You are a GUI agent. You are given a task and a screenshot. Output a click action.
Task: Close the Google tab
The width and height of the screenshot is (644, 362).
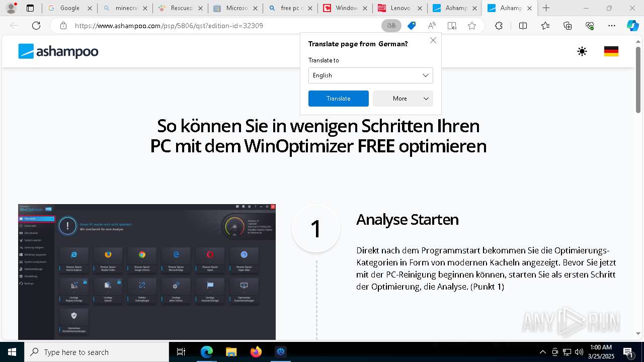(90, 8)
